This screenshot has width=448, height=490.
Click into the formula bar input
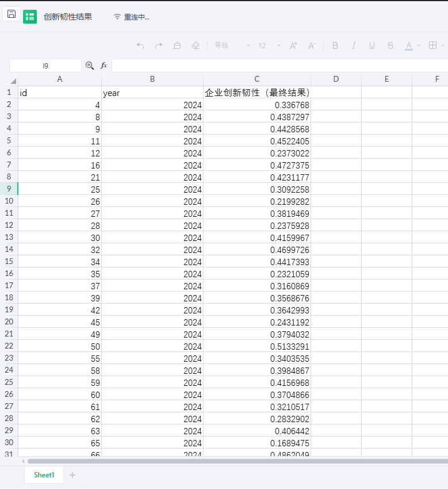(279, 66)
